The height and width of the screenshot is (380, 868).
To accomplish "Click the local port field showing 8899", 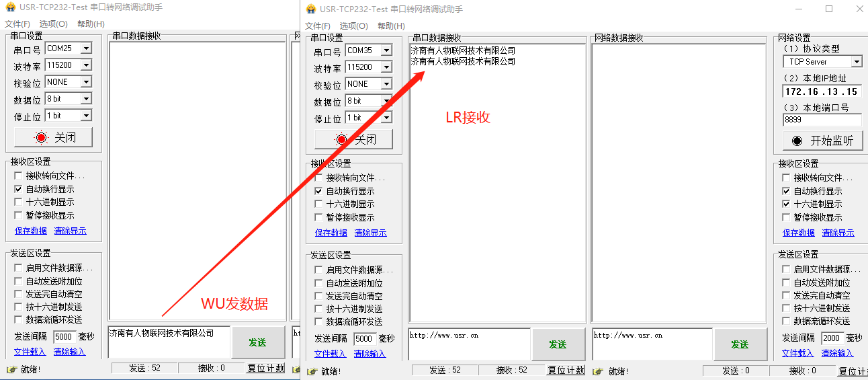I will pyautogui.click(x=822, y=120).
